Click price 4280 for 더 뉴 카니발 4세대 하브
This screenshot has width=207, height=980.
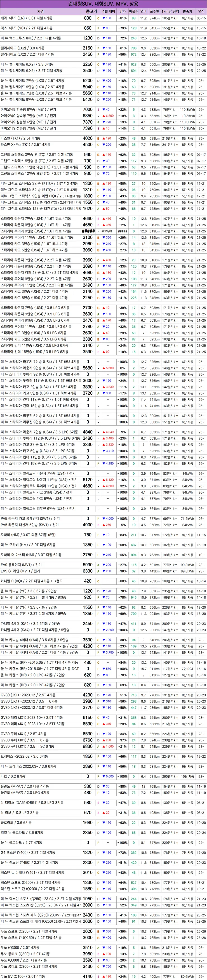(88, 646)
